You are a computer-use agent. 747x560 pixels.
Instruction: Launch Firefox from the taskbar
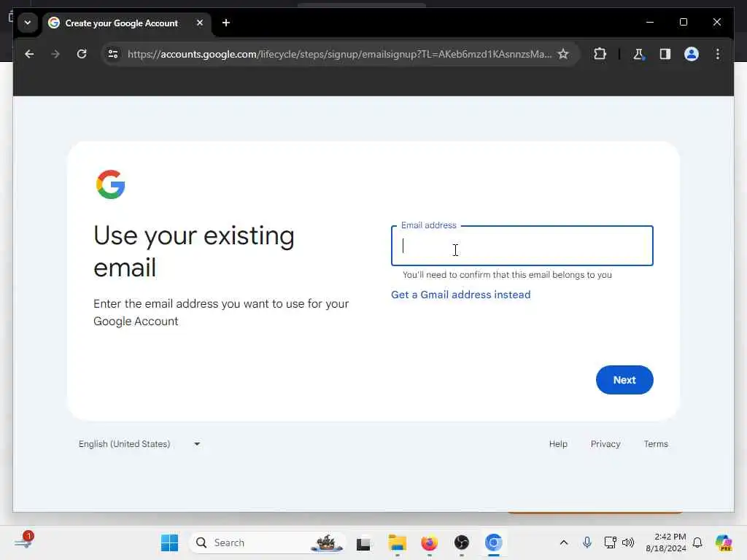point(429,542)
